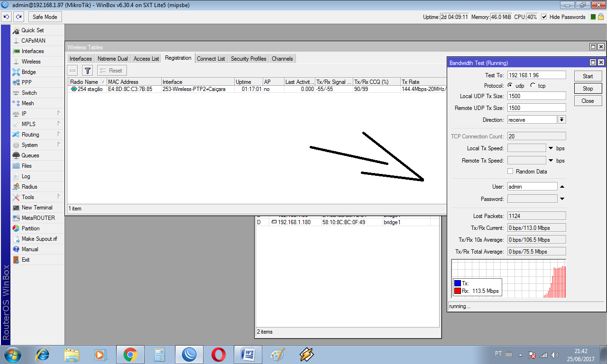607x364 pixels.
Task: Click Start in the Bandwidth Test window
Action: [588, 76]
